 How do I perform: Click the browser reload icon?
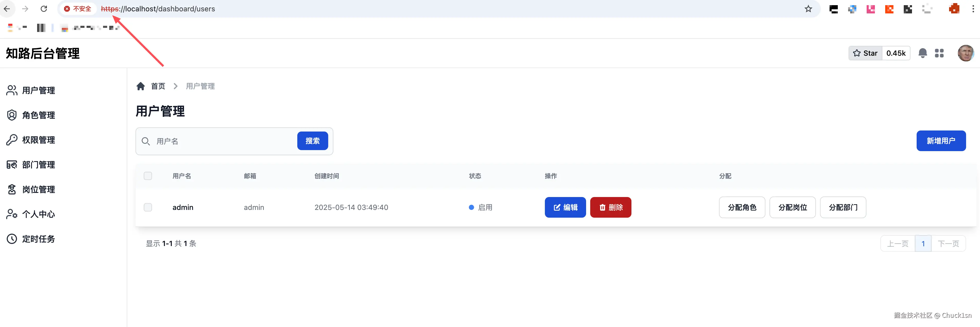44,8
